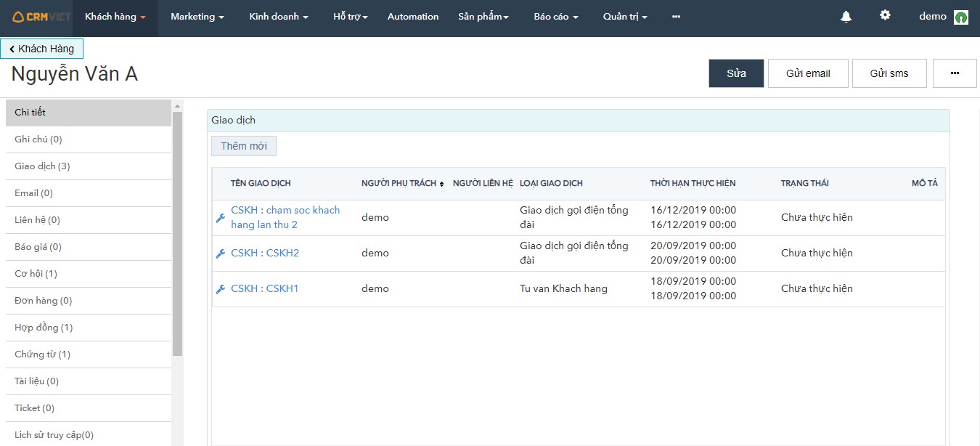980x446 pixels.
Task: Click the sidebar scrollbar thumb
Action: click(177, 234)
